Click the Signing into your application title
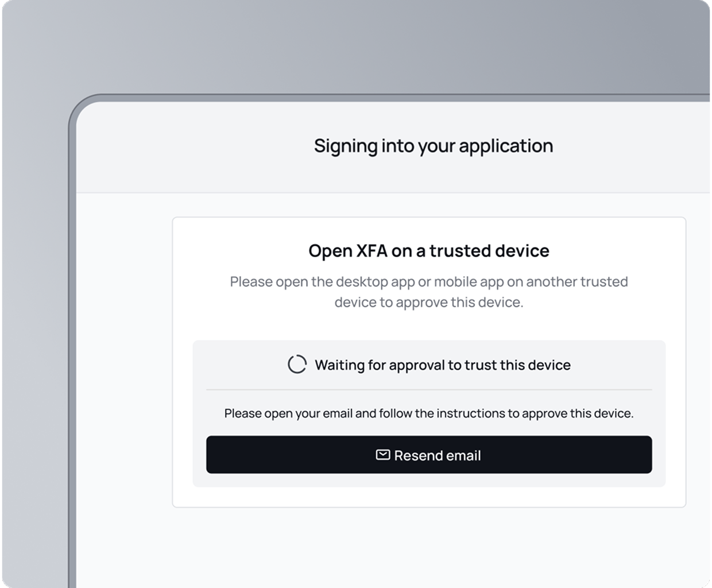Viewport: 712px width, 588px height. (432, 145)
